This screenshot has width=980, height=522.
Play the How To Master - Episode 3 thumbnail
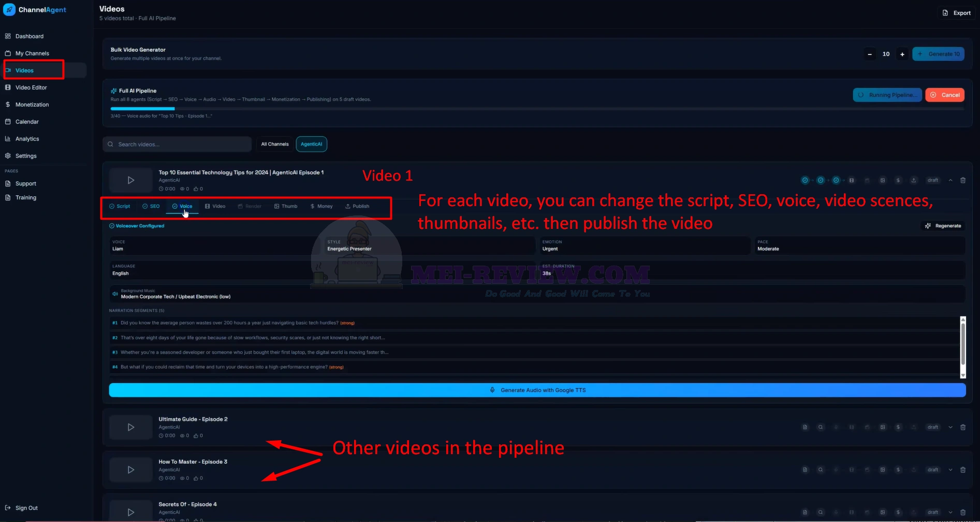(x=130, y=470)
